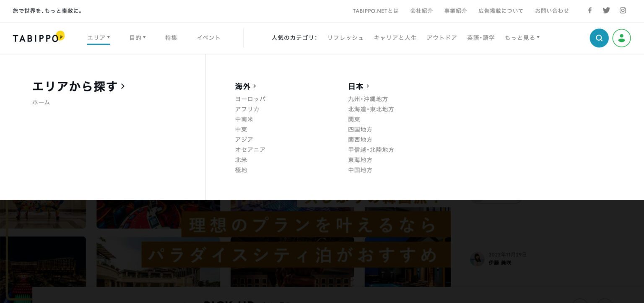This screenshot has width=644, height=303.
Task: Select the 特集 menu item
Action: coord(171,37)
